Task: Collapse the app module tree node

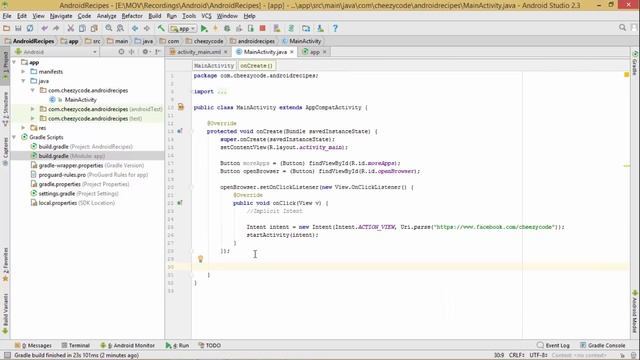Action: pos(15,62)
